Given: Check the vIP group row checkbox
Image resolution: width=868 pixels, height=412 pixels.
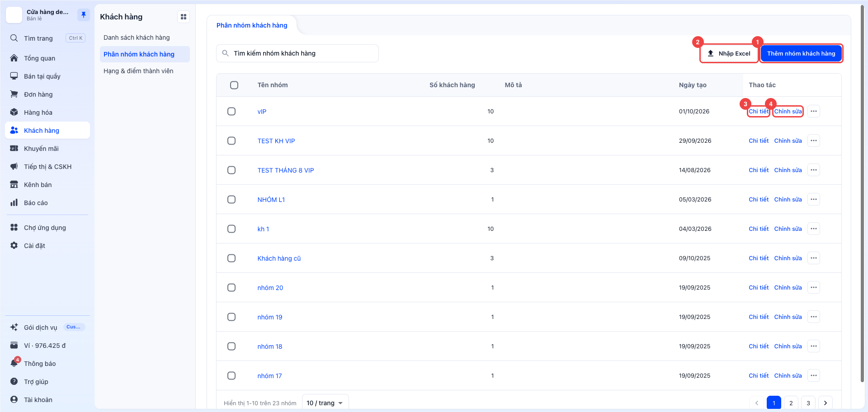Looking at the screenshot, I should point(231,111).
